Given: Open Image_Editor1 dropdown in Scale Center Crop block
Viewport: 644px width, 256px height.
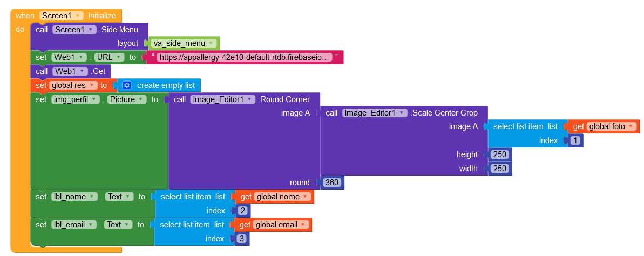Looking at the screenshot, I should click(x=375, y=112).
